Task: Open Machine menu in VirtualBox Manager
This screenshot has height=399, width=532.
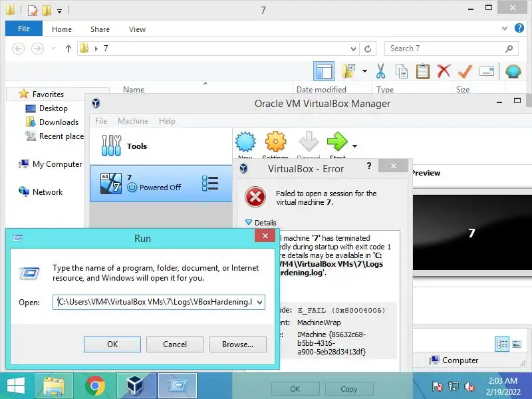Action: (x=133, y=121)
